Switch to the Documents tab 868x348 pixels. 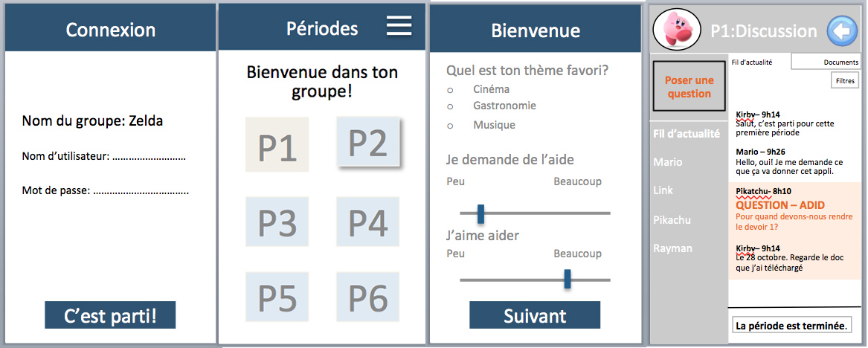coord(826,62)
